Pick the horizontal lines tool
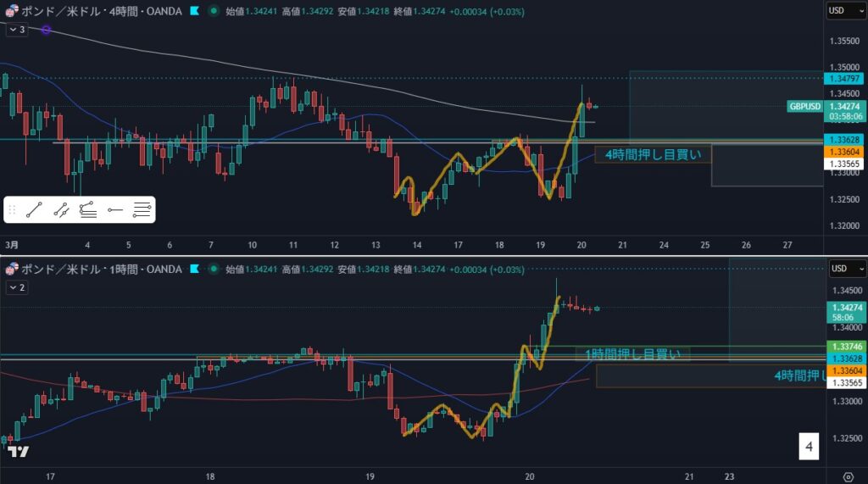 click(142, 209)
